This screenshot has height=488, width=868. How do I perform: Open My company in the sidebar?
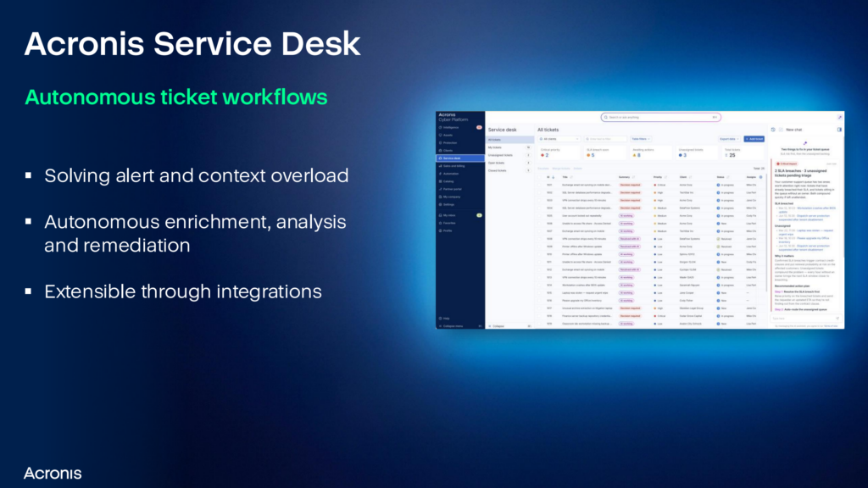[x=459, y=197]
